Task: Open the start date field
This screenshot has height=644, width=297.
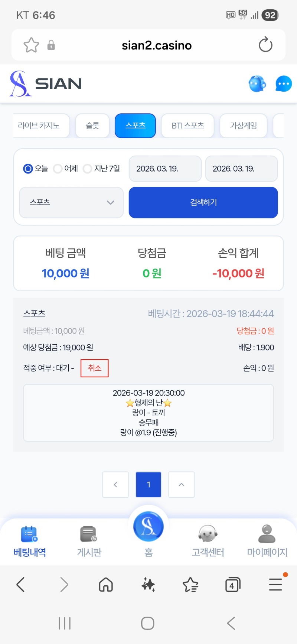Action: tap(165, 169)
